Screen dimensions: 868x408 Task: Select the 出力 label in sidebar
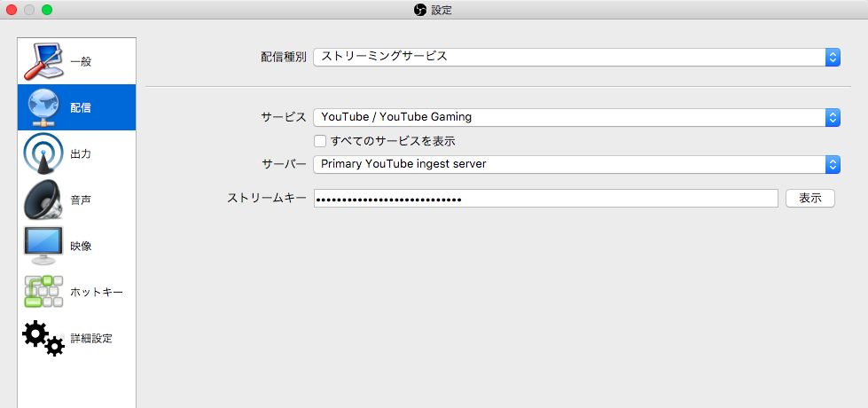coord(81,154)
